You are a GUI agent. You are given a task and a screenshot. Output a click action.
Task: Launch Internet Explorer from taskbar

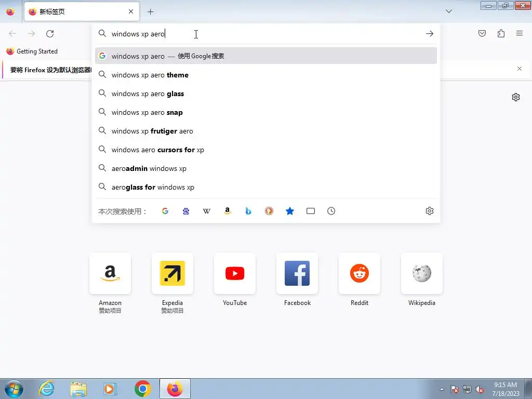click(46, 389)
